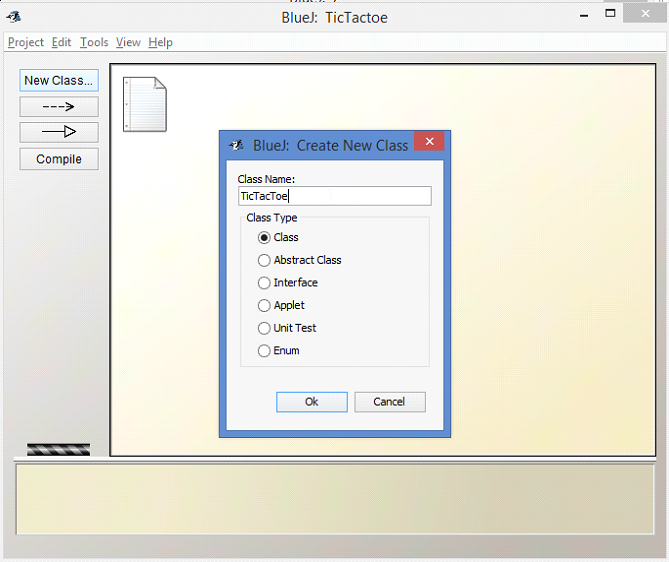Screen dimensions: 669x562
Task: Close the Create New Class dialog
Action: 429,141
